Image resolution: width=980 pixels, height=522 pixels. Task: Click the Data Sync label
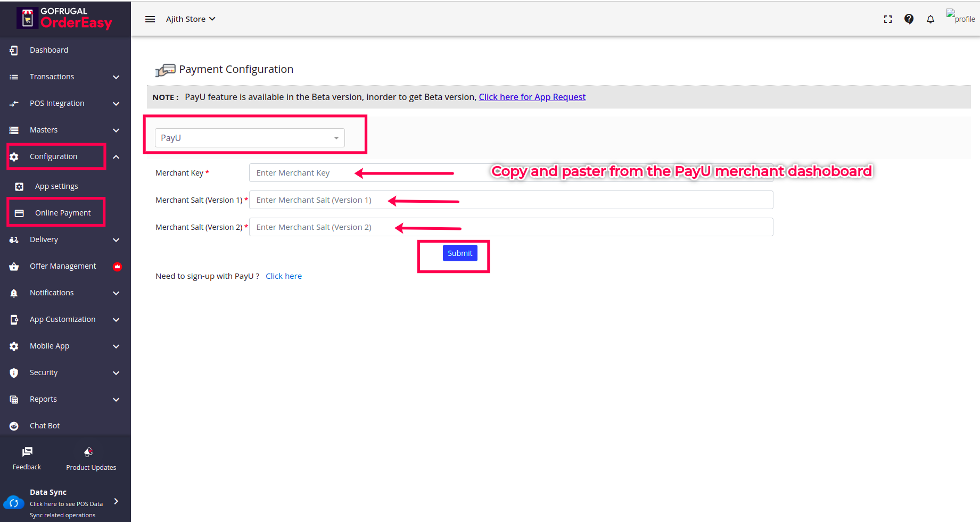pyautogui.click(x=48, y=492)
